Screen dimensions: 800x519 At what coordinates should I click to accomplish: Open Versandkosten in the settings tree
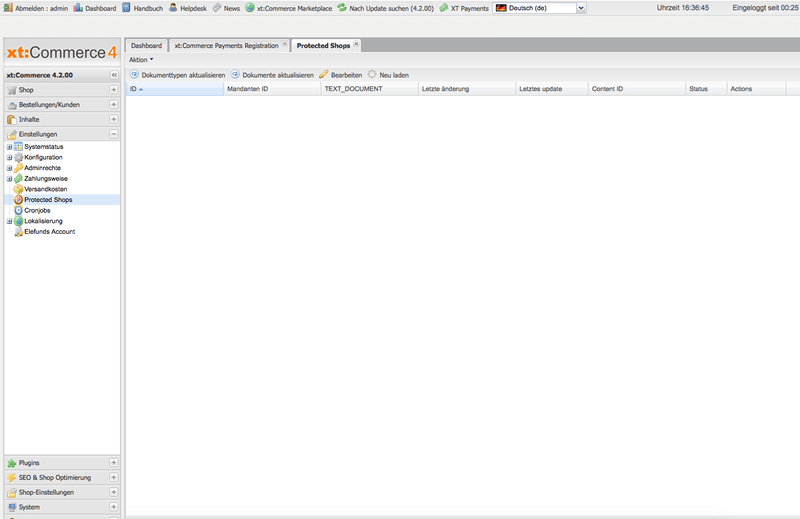pyautogui.click(x=45, y=189)
